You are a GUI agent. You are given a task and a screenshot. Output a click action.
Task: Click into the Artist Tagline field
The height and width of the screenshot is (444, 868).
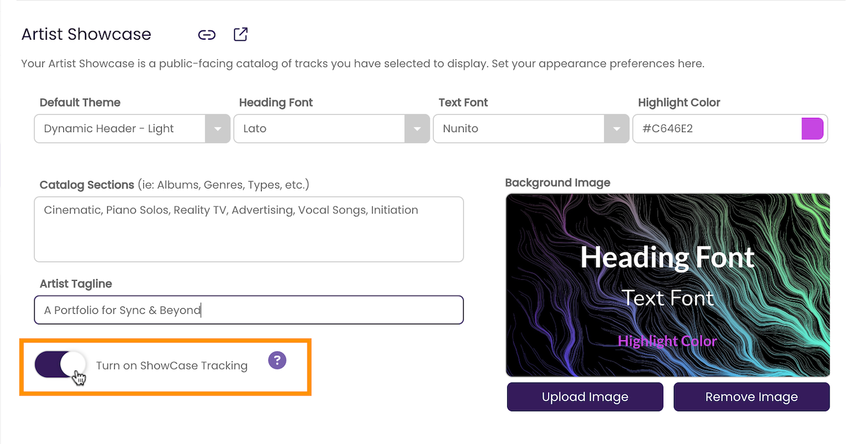(x=249, y=310)
